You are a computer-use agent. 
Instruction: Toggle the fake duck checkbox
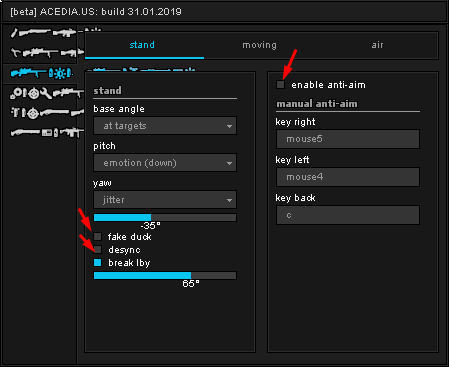click(97, 237)
